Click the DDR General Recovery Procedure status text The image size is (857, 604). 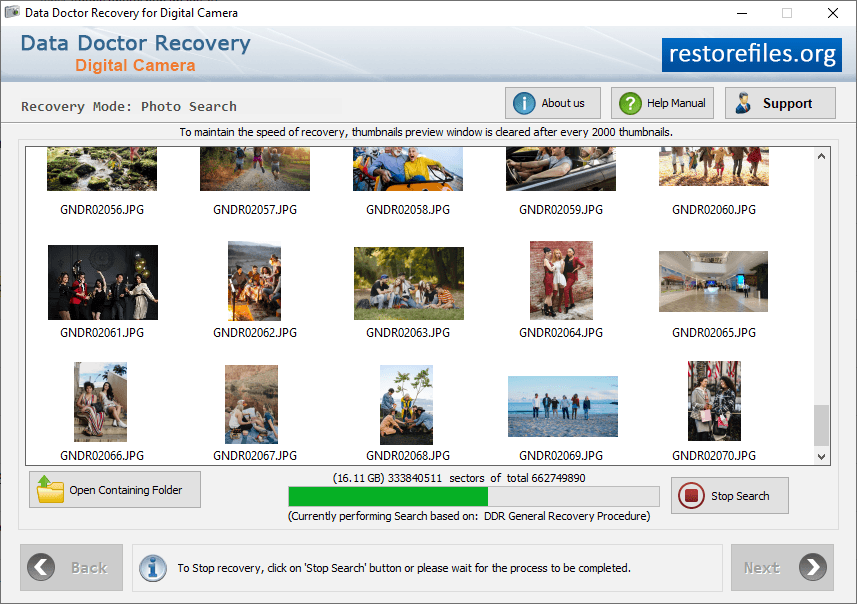(469, 516)
